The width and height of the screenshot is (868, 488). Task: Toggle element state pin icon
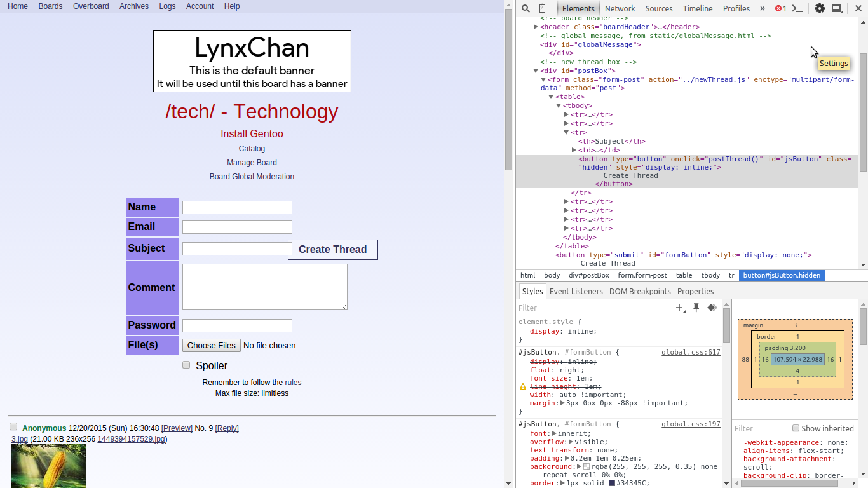696,308
